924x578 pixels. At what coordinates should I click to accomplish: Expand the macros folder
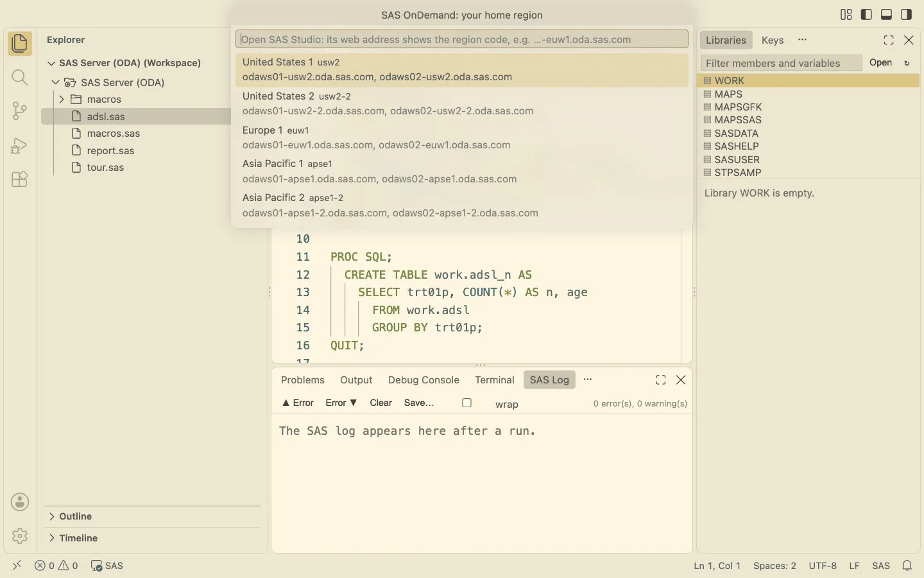[62, 100]
